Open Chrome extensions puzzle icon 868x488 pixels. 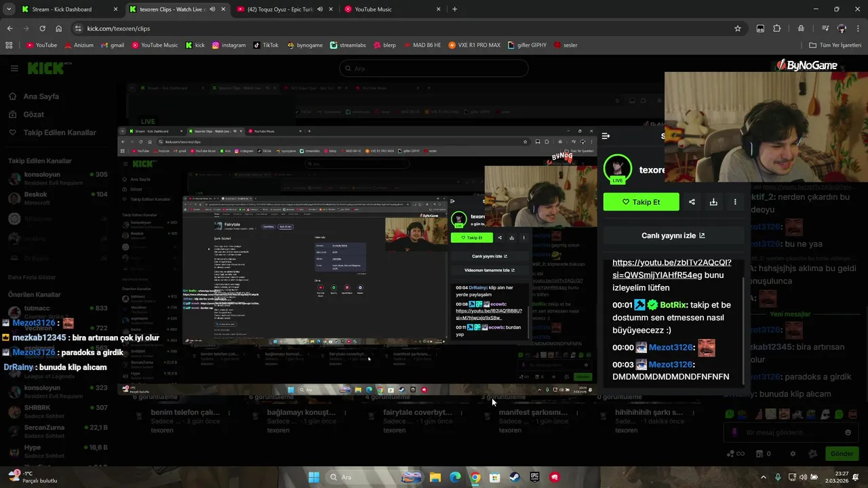pos(777,28)
